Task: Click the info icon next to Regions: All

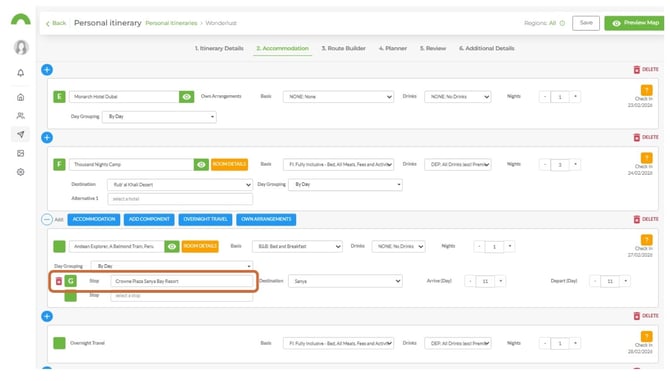Action: click(x=562, y=23)
